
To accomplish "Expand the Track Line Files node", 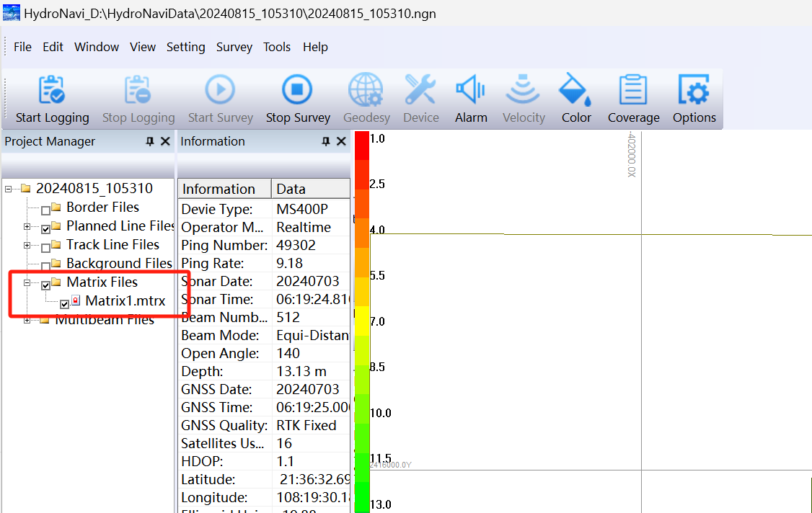I will pyautogui.click(x=27, y=246).
